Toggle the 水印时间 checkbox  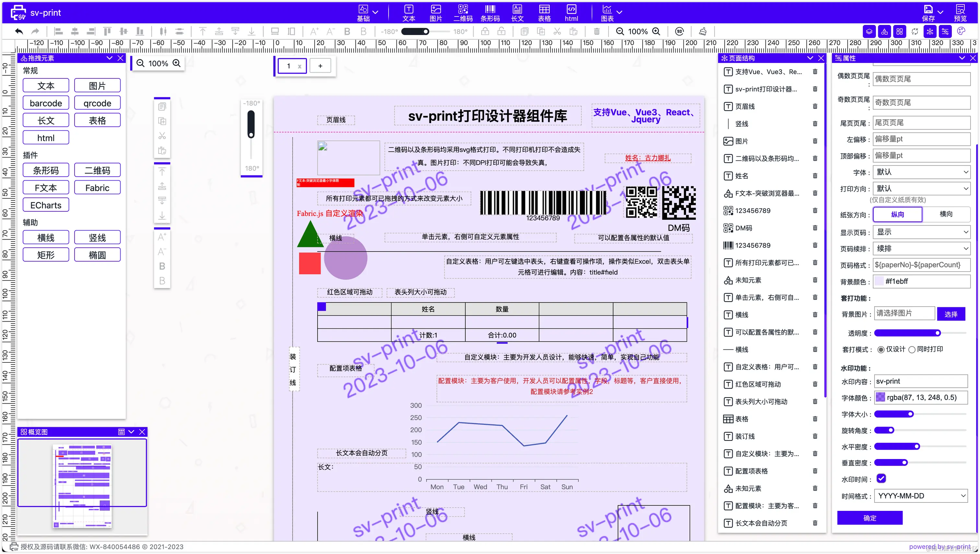pyautogui.click(x=881, y=478)
